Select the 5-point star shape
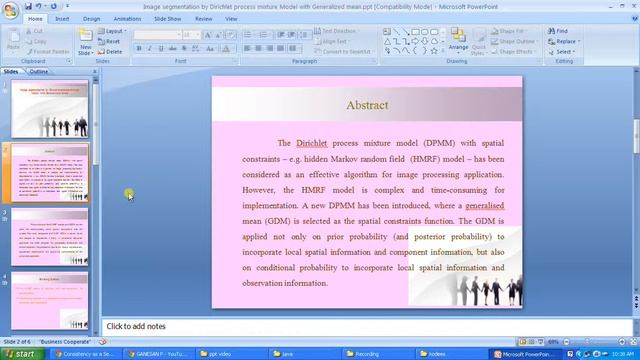Image resolution: width=640 pixels, height=360 pixels. click(434, 51)
